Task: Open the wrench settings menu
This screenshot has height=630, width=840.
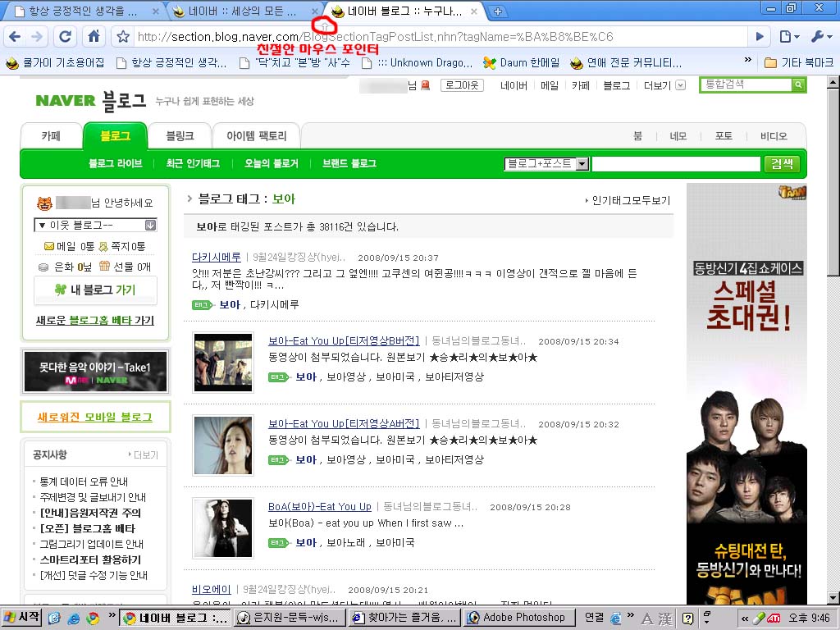Action: click(x=820, y=36)
